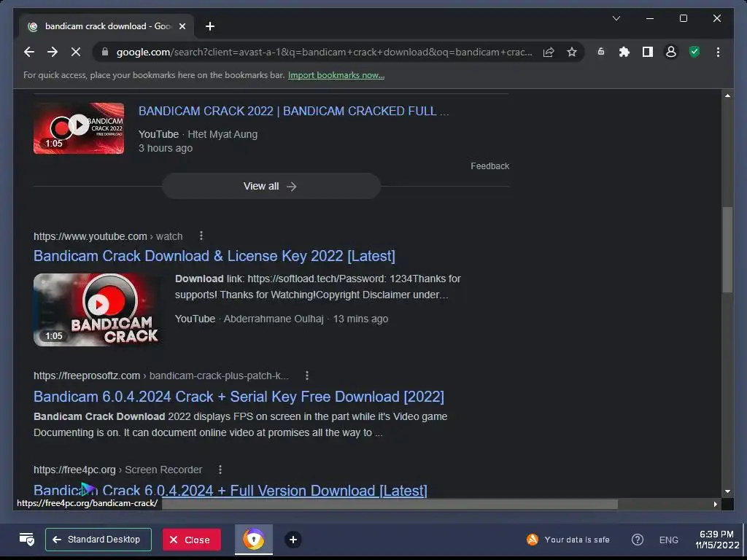Open the window list icon at taskbar left
Screen dimensions: 747x560
[27, 540]
